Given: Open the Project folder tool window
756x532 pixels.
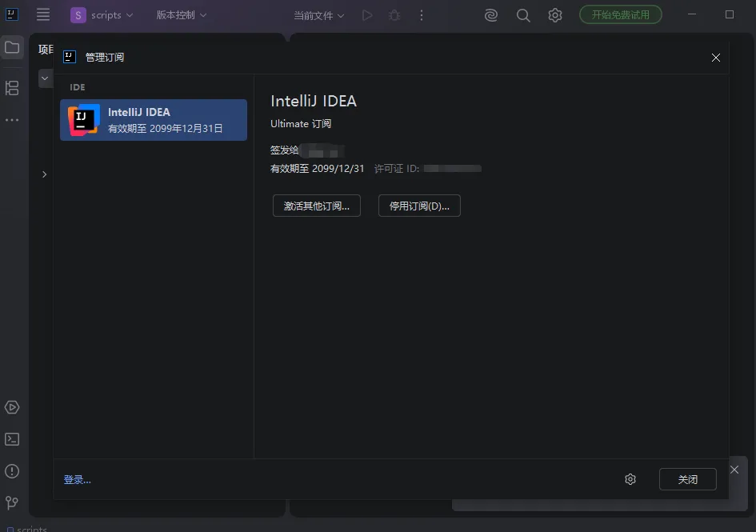Looking at the screenshot, I should pyautogui.click(x=12, y=47).
